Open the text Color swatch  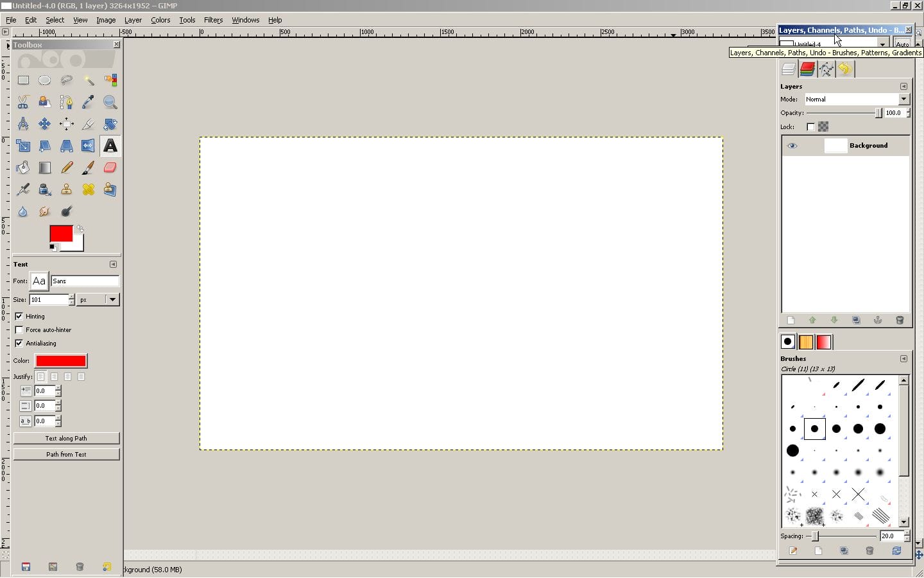(61, 360)
